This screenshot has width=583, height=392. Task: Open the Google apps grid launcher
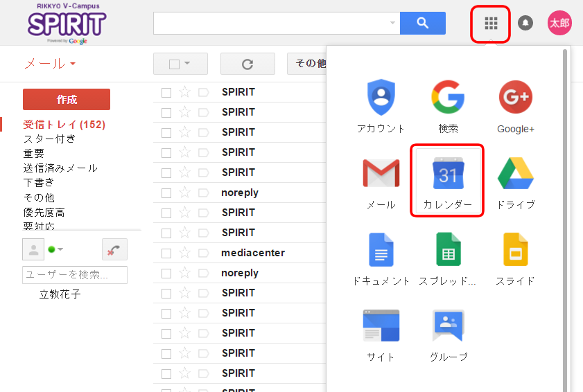491,24
